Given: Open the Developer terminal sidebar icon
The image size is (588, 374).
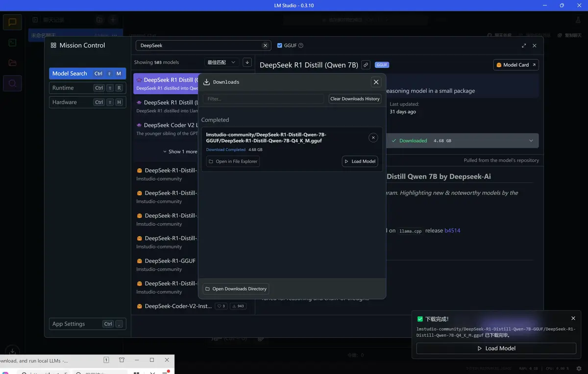Looking at the screenshot, I should click(13, 43).
